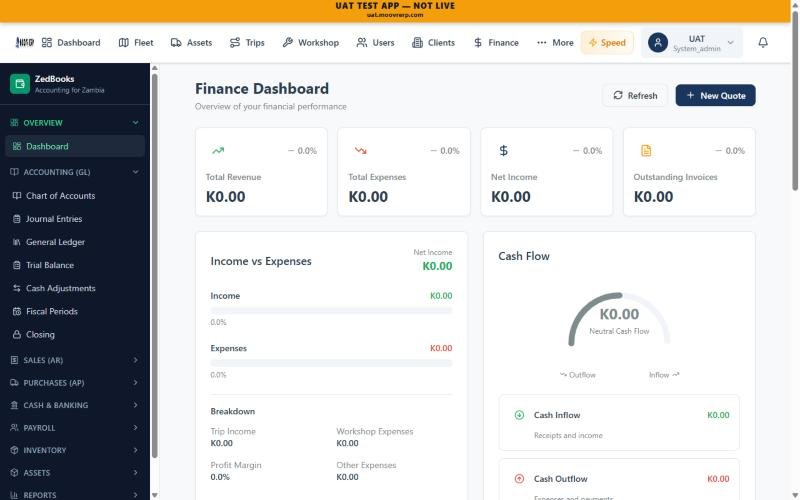Open the Trips menu
Image resolution: width=800 pixels, height=500 pixels.
pyautogui.click(x=247, y=42)
